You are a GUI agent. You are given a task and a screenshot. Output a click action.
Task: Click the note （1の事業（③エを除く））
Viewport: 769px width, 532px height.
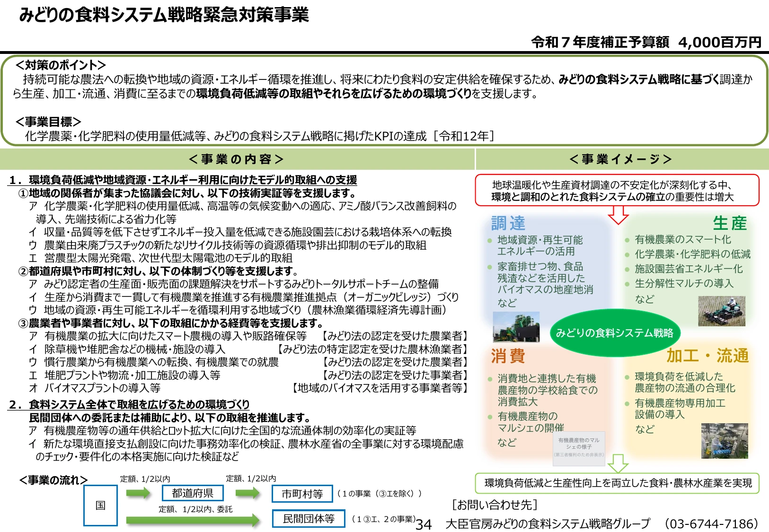[379, 494]
